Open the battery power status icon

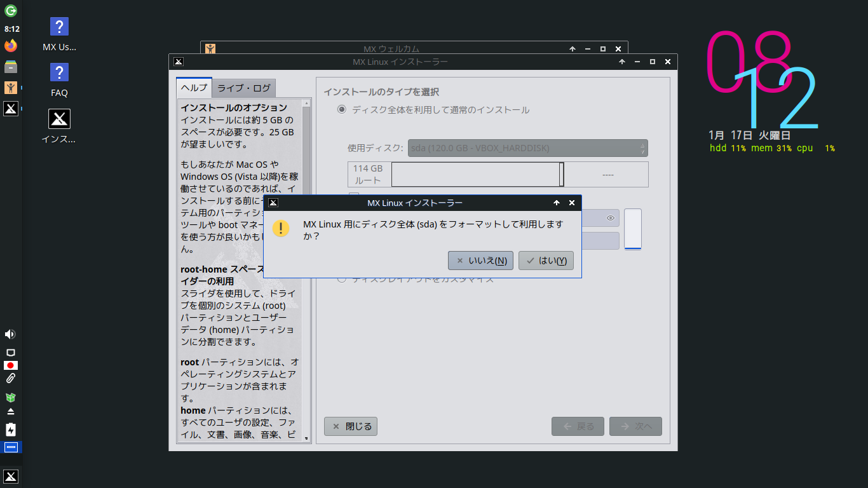tap(10, 430)
